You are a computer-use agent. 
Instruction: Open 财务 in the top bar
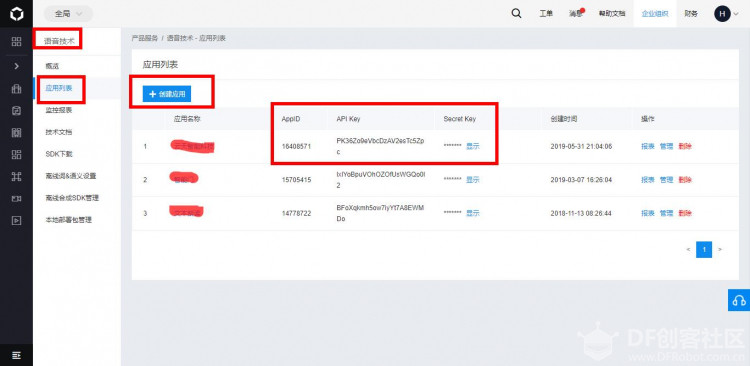[691, 14]
